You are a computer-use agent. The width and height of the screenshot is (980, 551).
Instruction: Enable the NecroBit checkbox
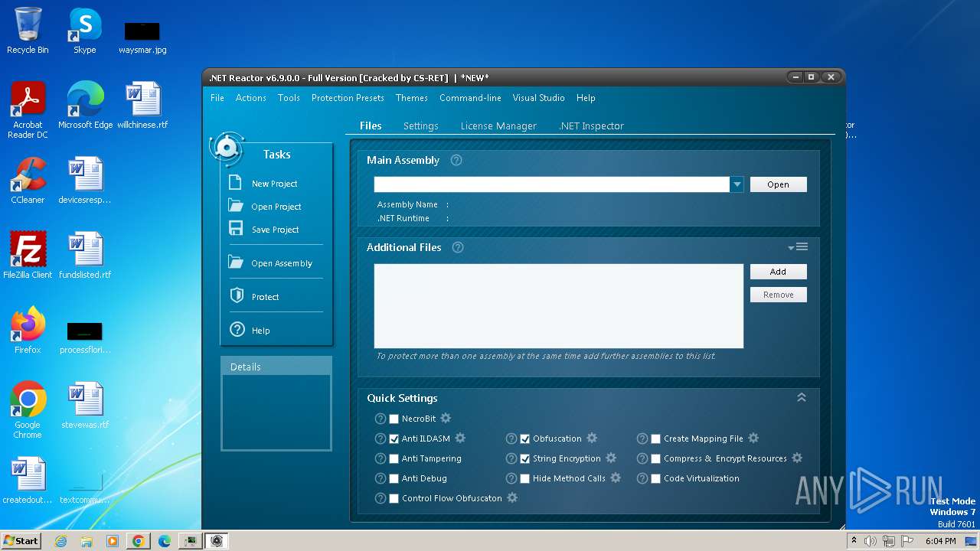point(394,419)
